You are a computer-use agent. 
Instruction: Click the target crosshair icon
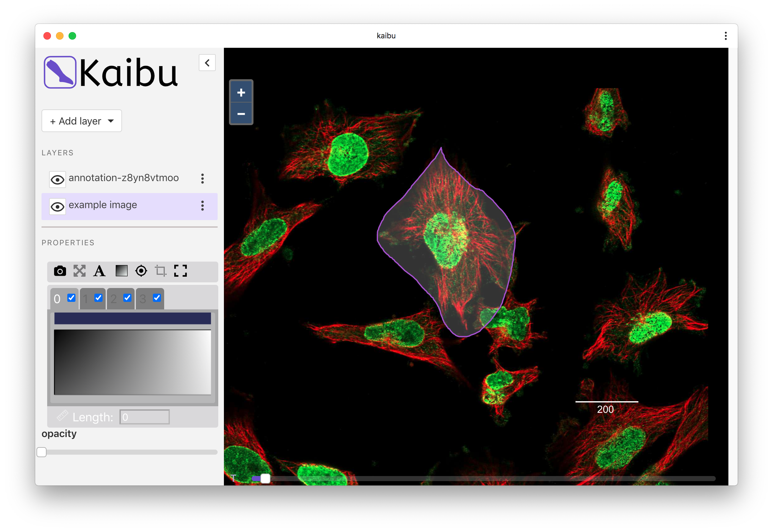coord(141,271)
